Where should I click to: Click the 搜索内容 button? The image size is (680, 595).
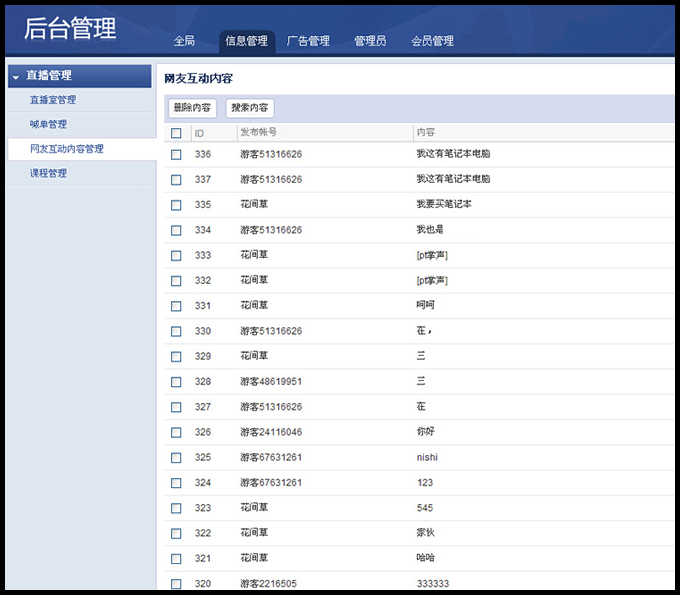[x=250, y=108]
